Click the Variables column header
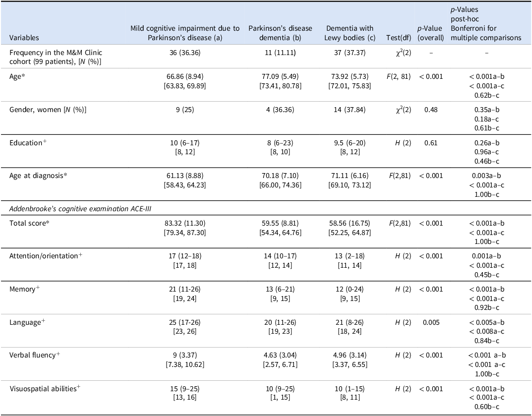 click(x=24, y=38)
